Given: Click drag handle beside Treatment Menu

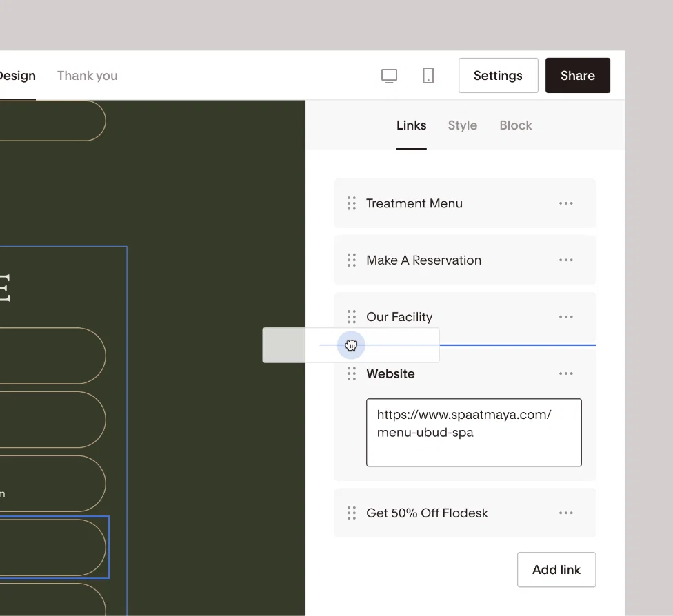Looking at the screenshot, I should pyautogui.click(x=352, y=203).
